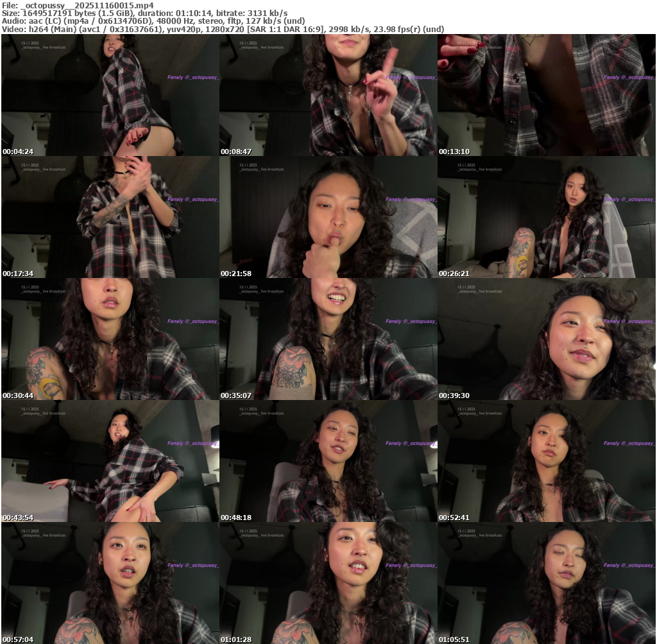View the frame at 00:52:41
Viewport: 657px width, 644px height.
click(547, 461)
